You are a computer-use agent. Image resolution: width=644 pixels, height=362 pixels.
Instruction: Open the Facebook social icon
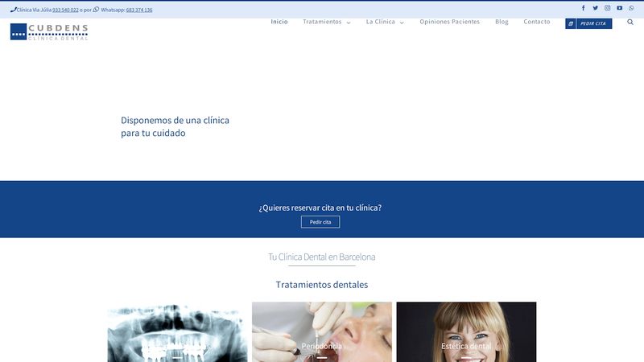tap(583, 8)
